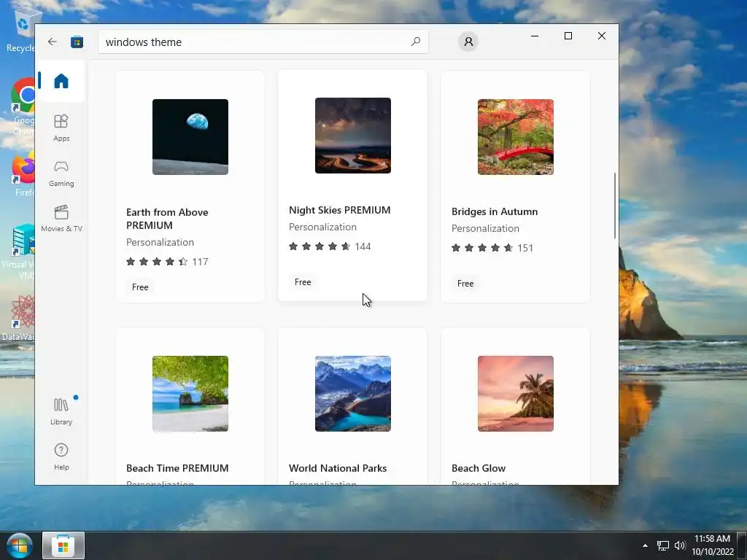
Task: Click the Microsoft Store logo icon
Action: (x=77, y=42)
